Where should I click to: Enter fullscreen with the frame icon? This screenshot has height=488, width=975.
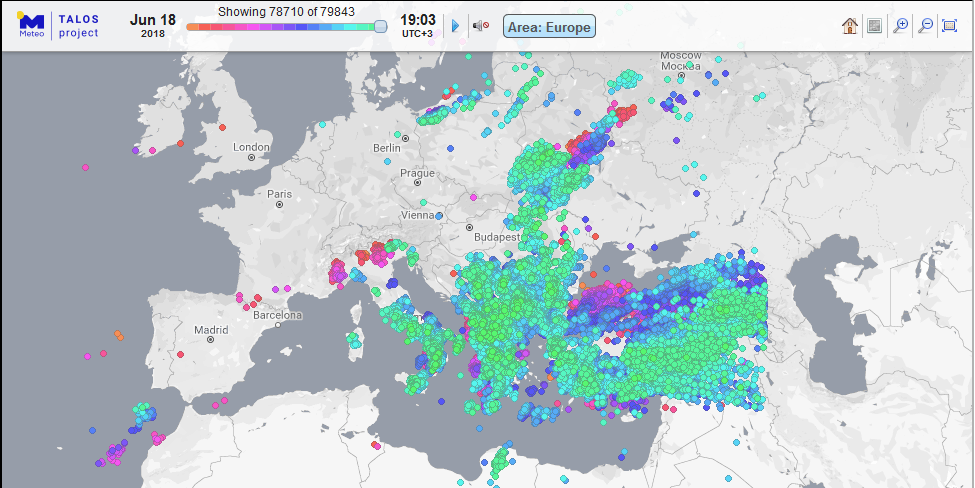point(950,26)
